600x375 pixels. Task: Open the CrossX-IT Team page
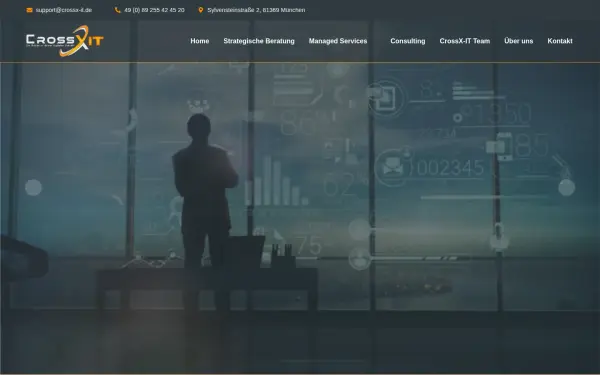(465, 41)
